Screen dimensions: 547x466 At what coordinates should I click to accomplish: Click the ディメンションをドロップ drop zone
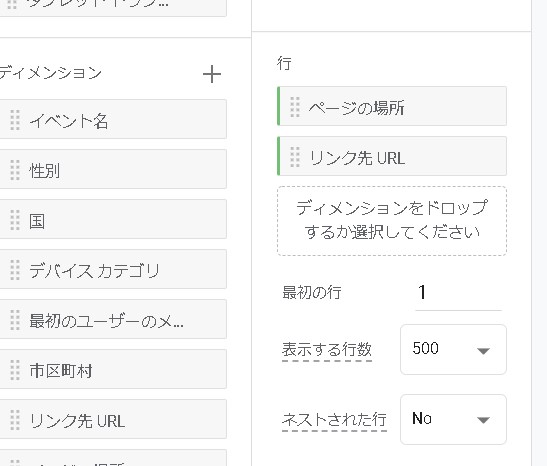(392, 221)
